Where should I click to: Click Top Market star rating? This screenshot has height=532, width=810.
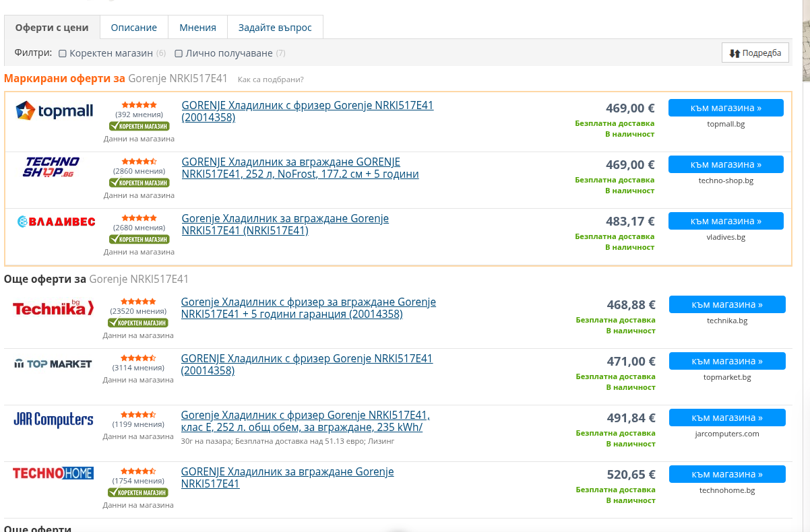tap(138, 358)
